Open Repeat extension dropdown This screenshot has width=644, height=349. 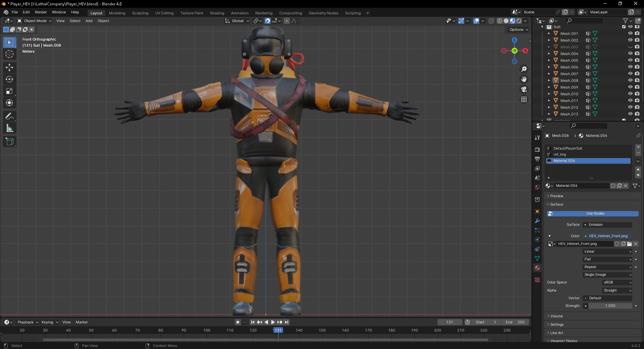(607, 267)
